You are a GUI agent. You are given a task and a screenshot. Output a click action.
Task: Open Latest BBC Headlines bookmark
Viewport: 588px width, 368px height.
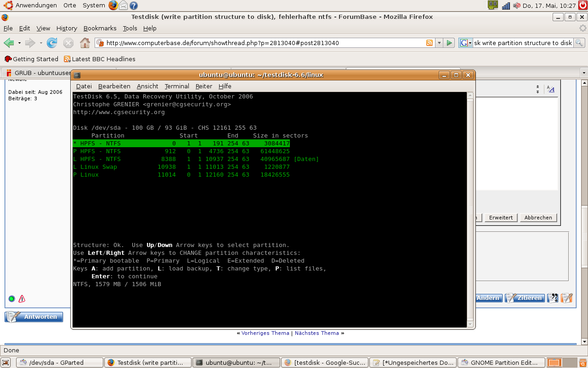pos(100,59)
